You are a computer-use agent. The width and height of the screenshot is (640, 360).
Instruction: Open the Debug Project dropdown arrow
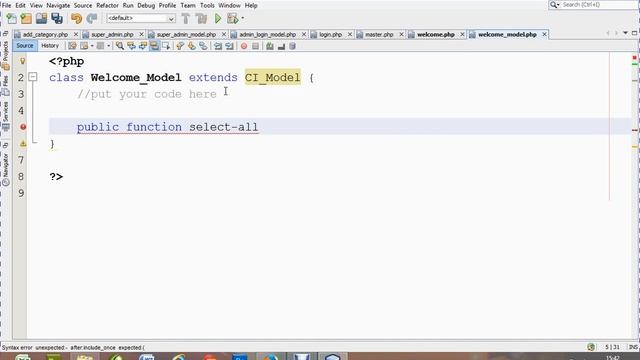[x=242, y=18]
